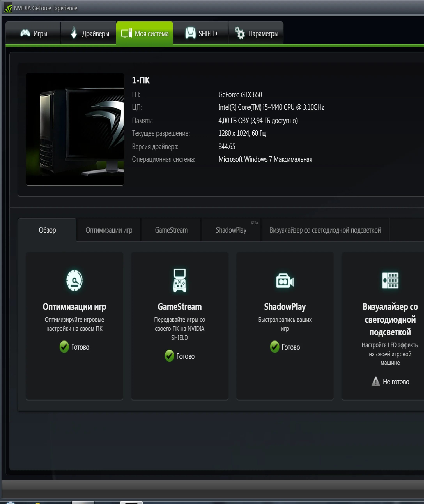Click the Визуалайзер со светодиодной подсветкой card title

(390, 320)
